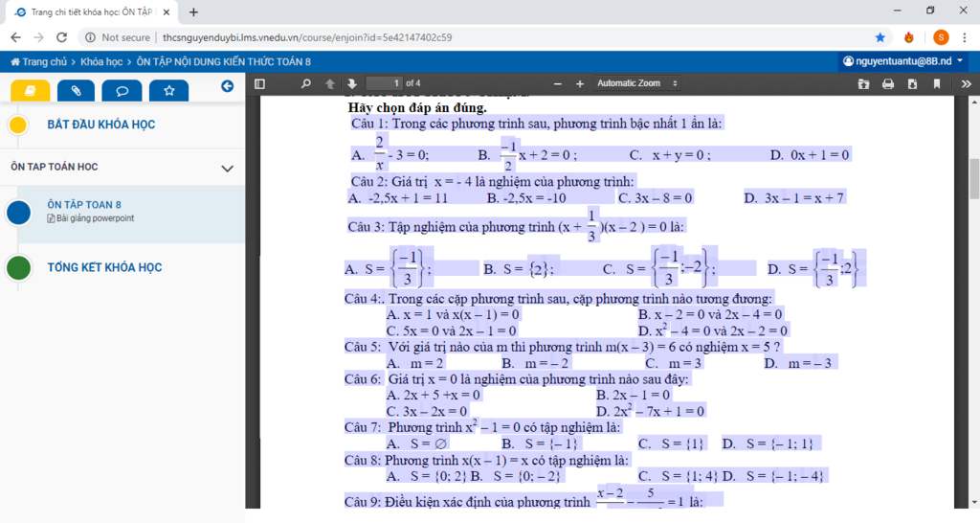Switch to the star rating tab
This screenshot has width=980, height=523.
[x=168, y=91]
